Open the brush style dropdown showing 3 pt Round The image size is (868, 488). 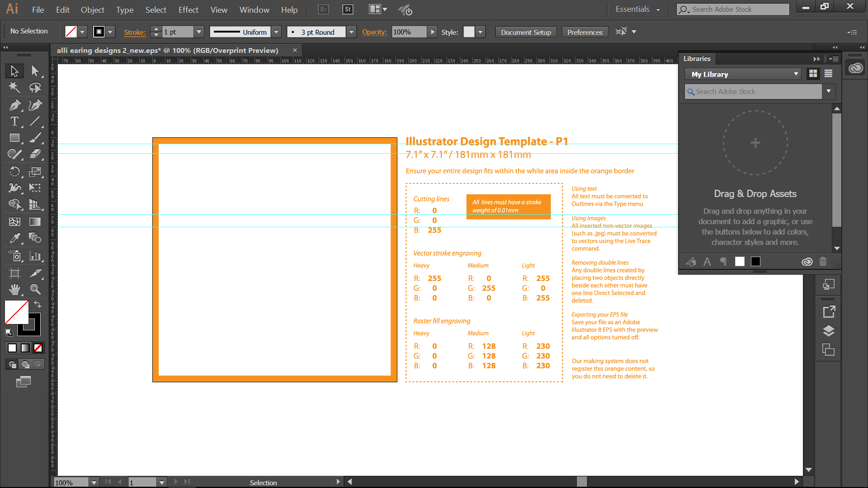coord(351,32)
